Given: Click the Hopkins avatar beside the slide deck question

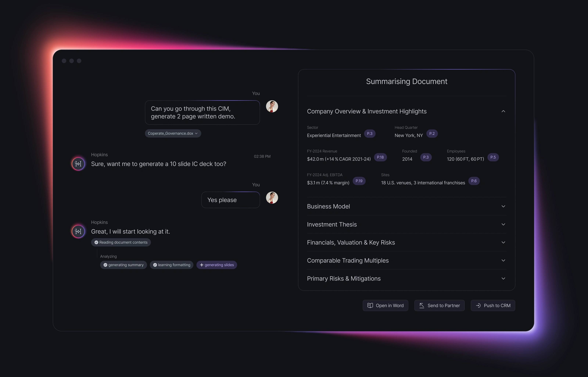Looking at the screenshot, I should (x=78, y=164).
